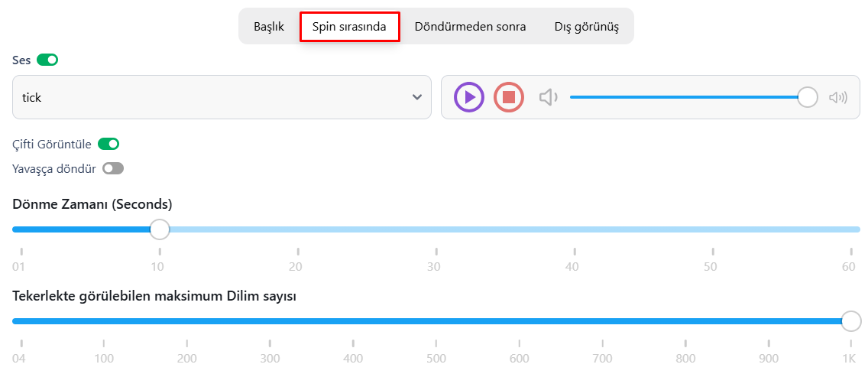Enable the Yavaşça döndür toggle
868x374 pixels.
pyautogui.click(x=113, y=168)
